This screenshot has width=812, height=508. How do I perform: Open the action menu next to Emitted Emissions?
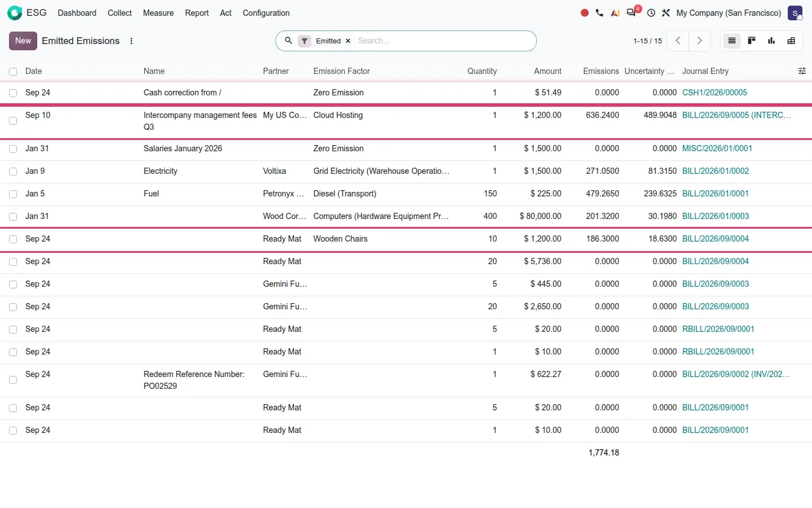point(131,41)
